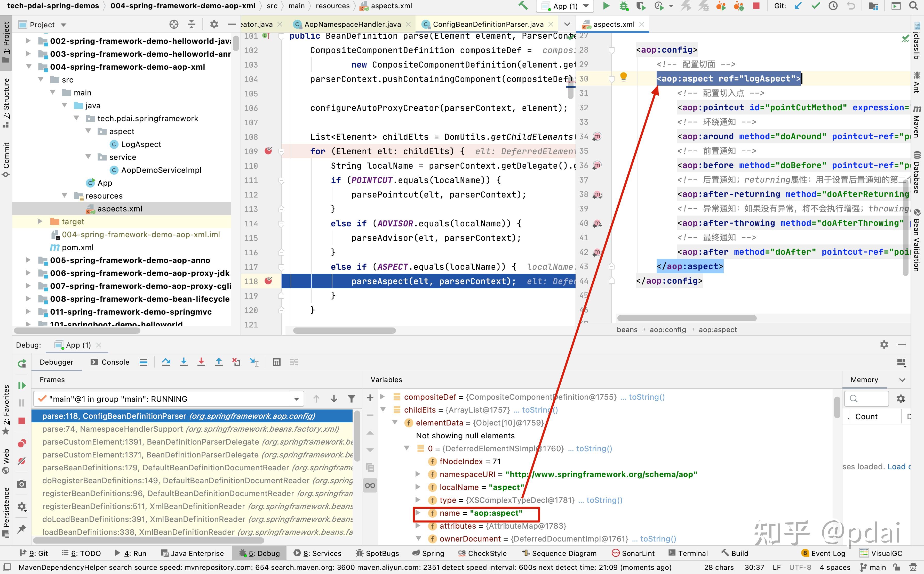Open App (1) run configuration dropdown
Viewport: 924px width, 574px height.
pos(565,6)
